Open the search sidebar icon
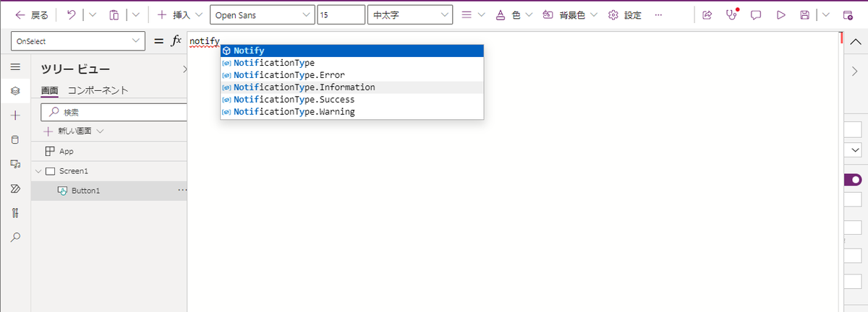 15,237
